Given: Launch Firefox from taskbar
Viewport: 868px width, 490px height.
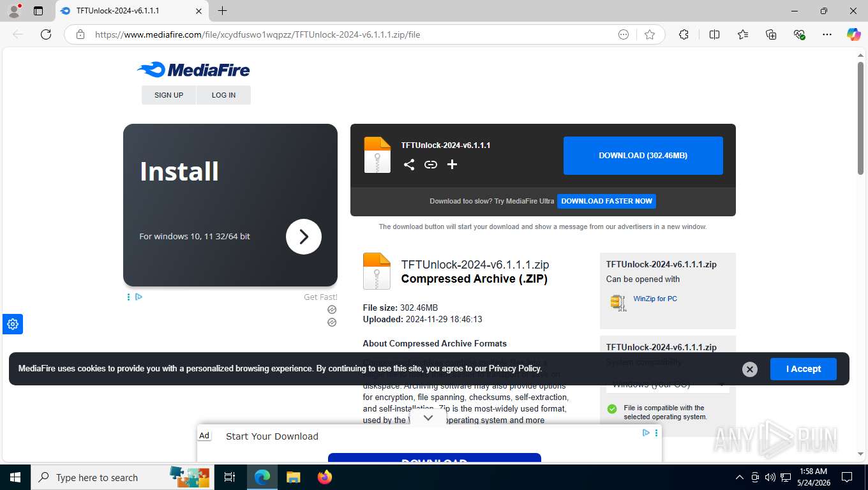Looking at the screenshot, I should point(325,477).
